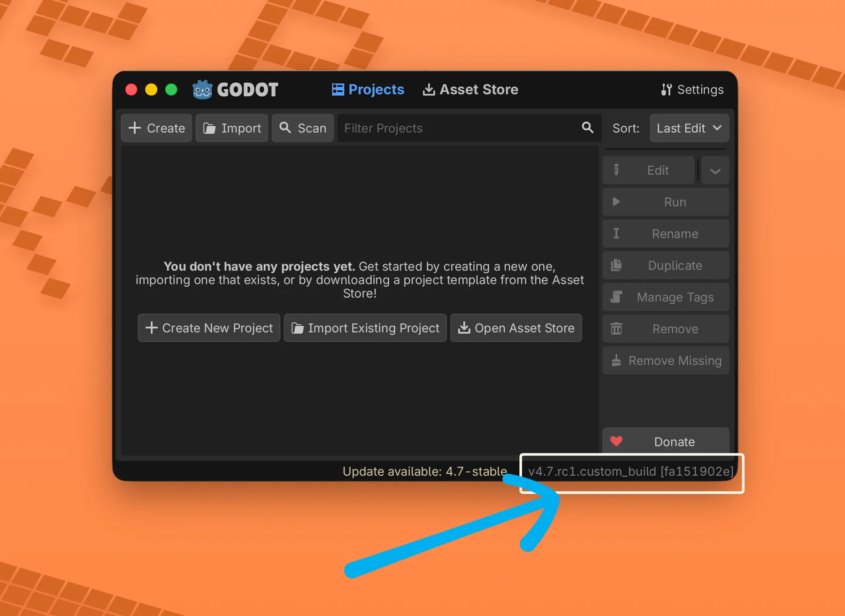Click the Duplicate project button

tap(666, 266)
